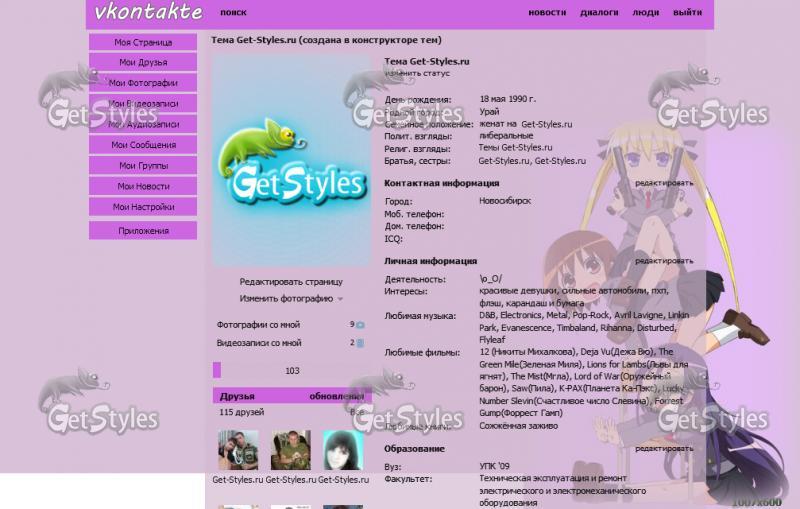The height and width of the screenshot is (509, 800).
Task: Open Мои Настройки sidebar item
Action: [143, 207]
